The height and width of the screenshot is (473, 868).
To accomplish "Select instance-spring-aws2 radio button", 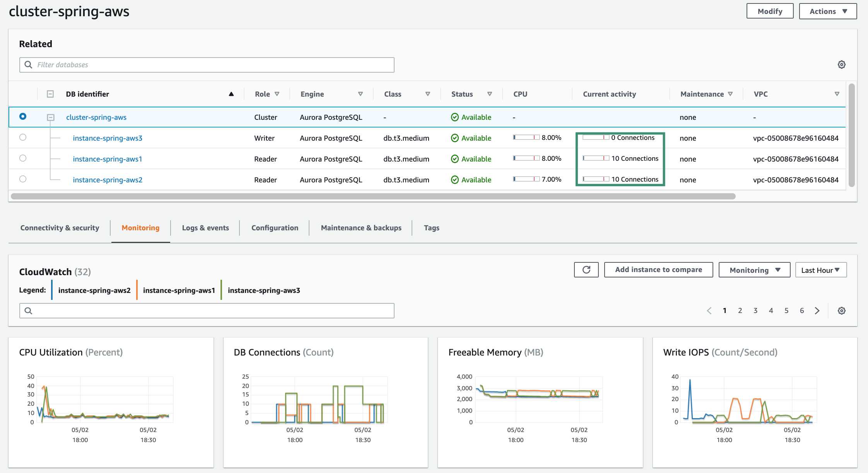I will pyautogui.click(x=23, y=179).
